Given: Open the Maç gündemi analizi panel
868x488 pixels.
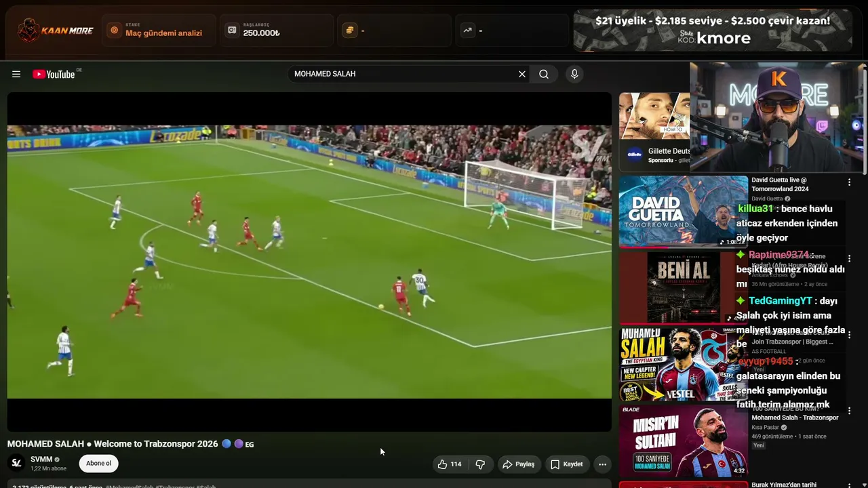Looking at the screenshot, I should point(159,30).
